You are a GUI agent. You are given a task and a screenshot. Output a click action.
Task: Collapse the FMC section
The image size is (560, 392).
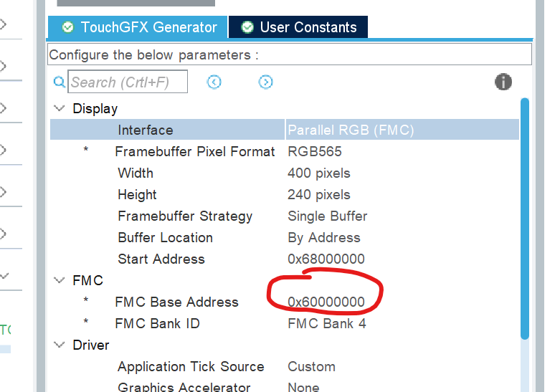tap(59, 280)
